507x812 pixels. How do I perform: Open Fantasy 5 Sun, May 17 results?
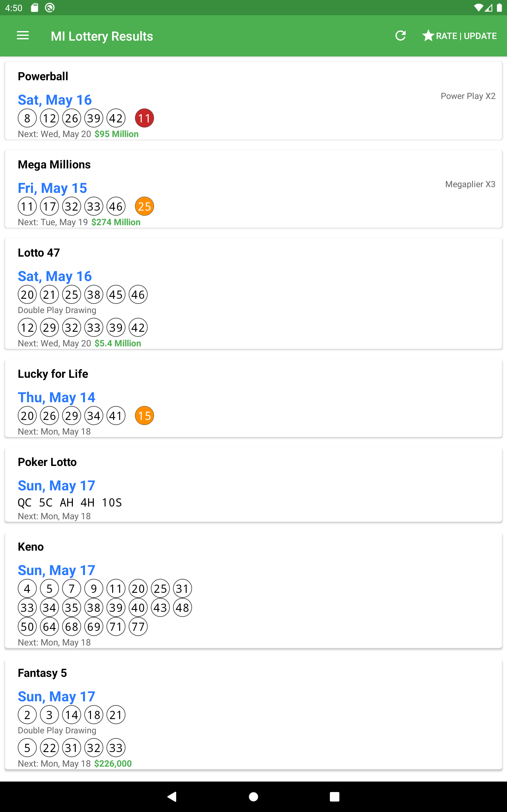(56, 696)
